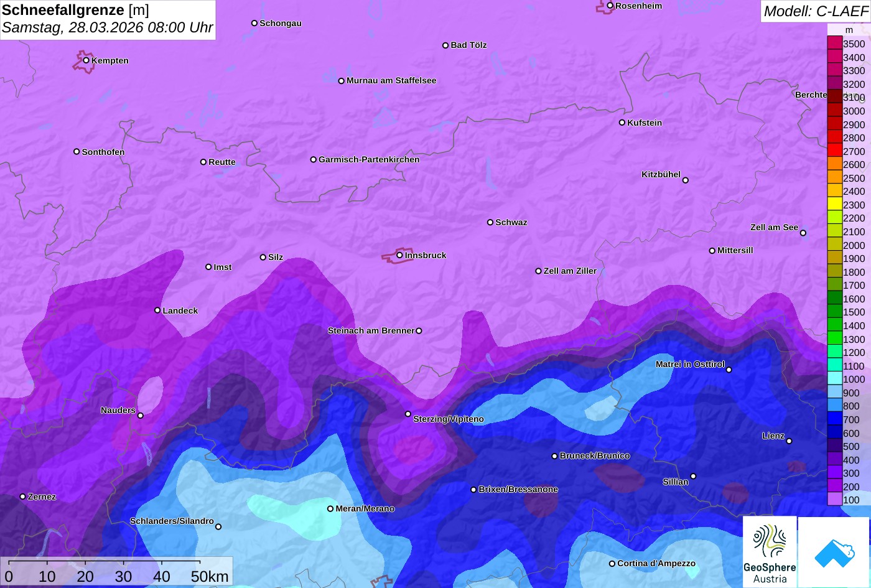The height and width of the screenshot is (588, 871).
Task: Click the Kempten city marker dot
Action: [x=86, y=60]
